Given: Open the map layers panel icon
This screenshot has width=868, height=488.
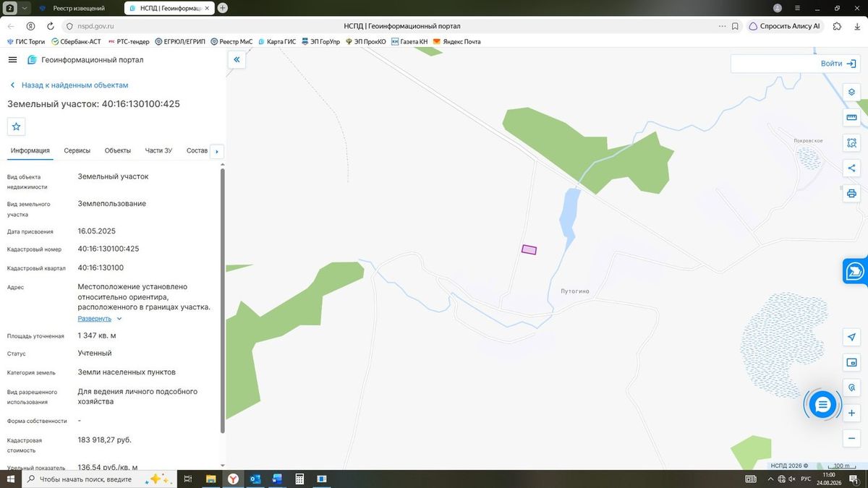Looking at the screenshot, I should pyautogui.click(x=851, y=92).
